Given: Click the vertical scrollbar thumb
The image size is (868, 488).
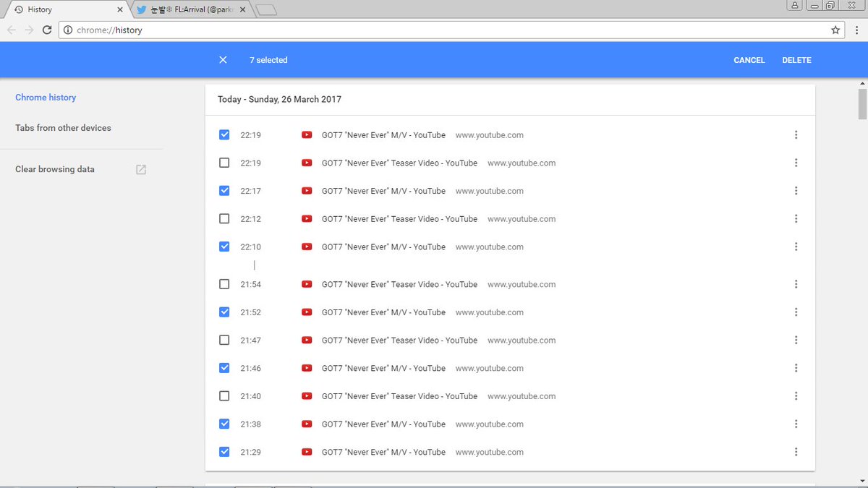Looking at the screenshot, I should click(x=862, y=103).
